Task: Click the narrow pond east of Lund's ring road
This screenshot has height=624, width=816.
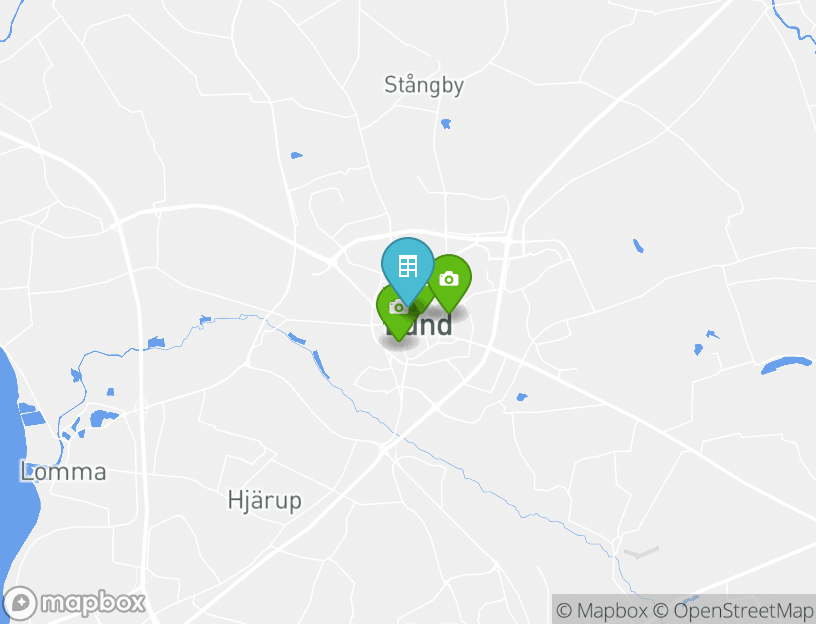Action: coord(638,246)
